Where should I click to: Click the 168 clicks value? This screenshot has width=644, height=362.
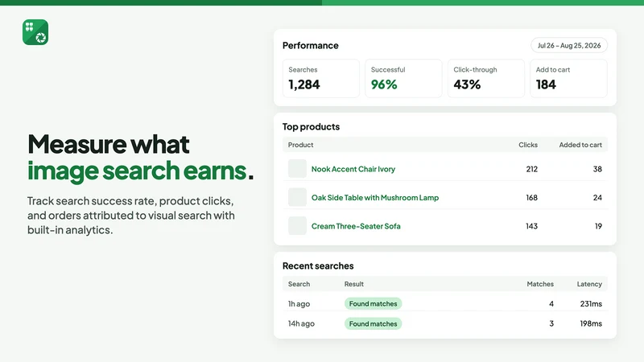click(x=532, y=198)
